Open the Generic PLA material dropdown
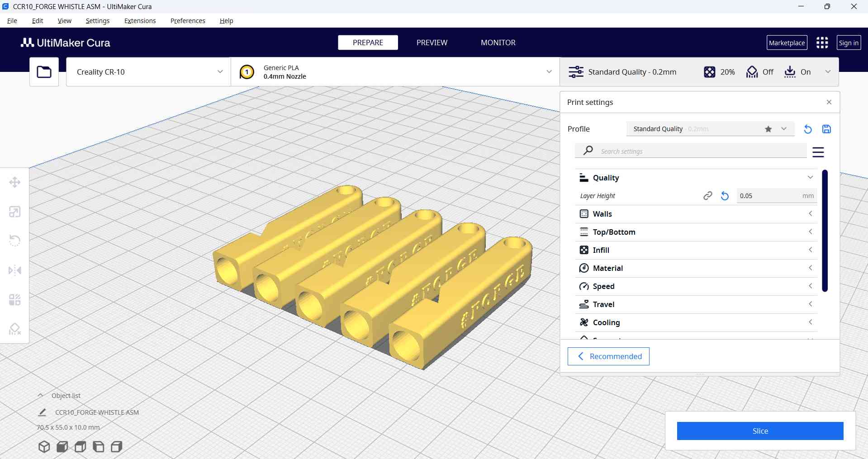The image size is (868, 459). (x=395, y=72)
